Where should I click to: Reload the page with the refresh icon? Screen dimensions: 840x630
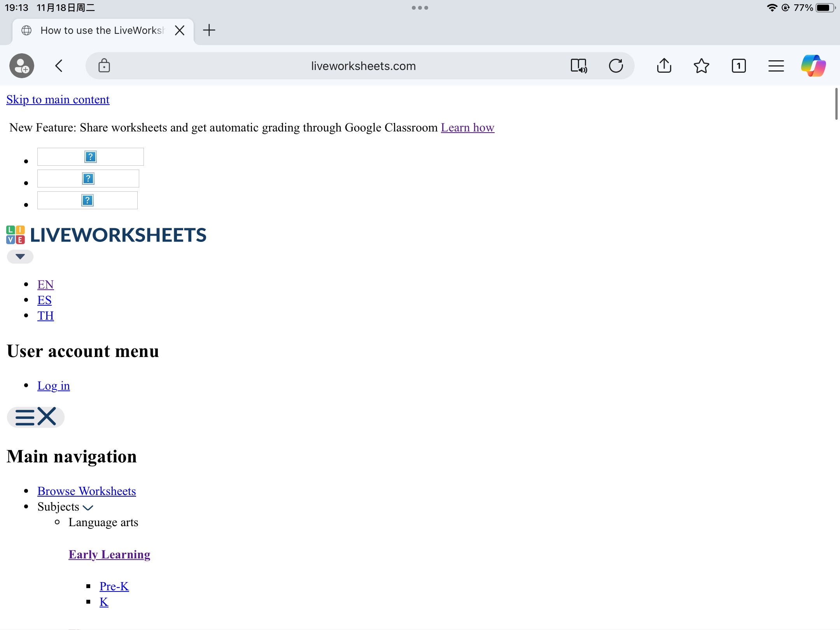[x=616, y=66]
